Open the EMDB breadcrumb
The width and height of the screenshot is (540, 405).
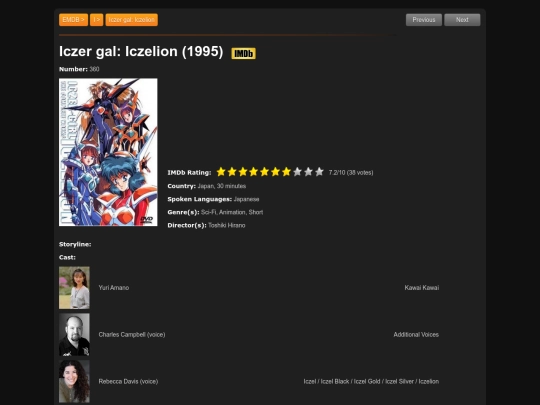coord(73,20)
